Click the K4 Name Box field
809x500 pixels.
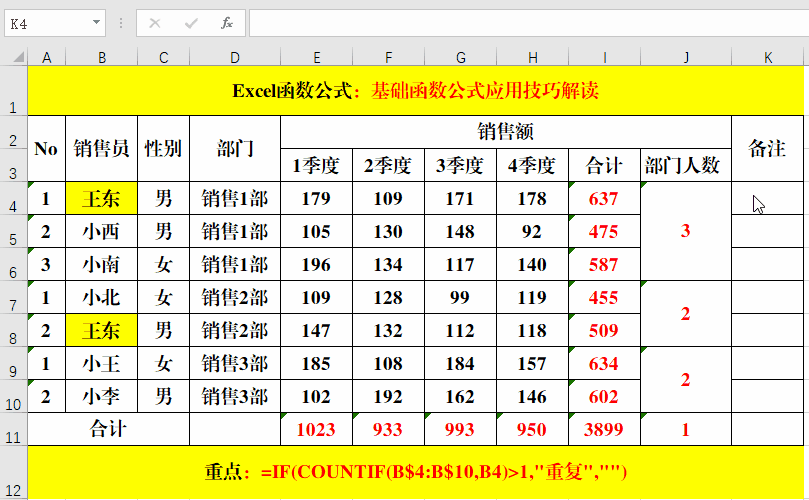(x=55, y=23)
